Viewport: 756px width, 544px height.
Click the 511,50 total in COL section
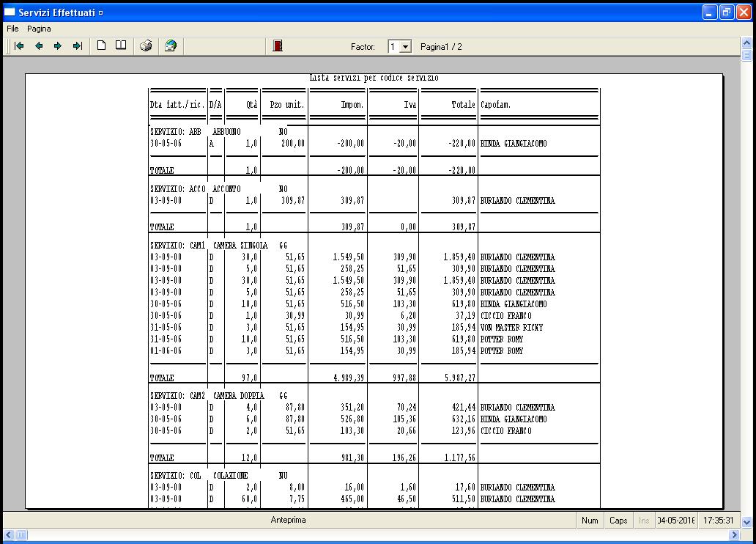point(464,499)
